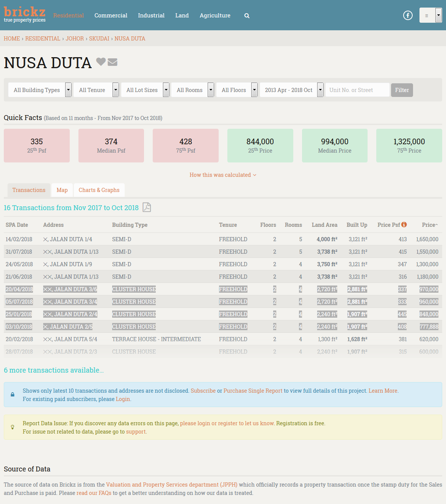
Task: Switch to the Map tab
Action: coord(62,190)
